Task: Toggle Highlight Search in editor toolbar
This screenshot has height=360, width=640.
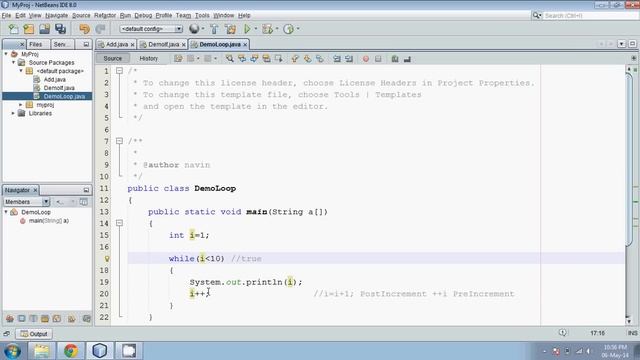Action: click(266, 59)
